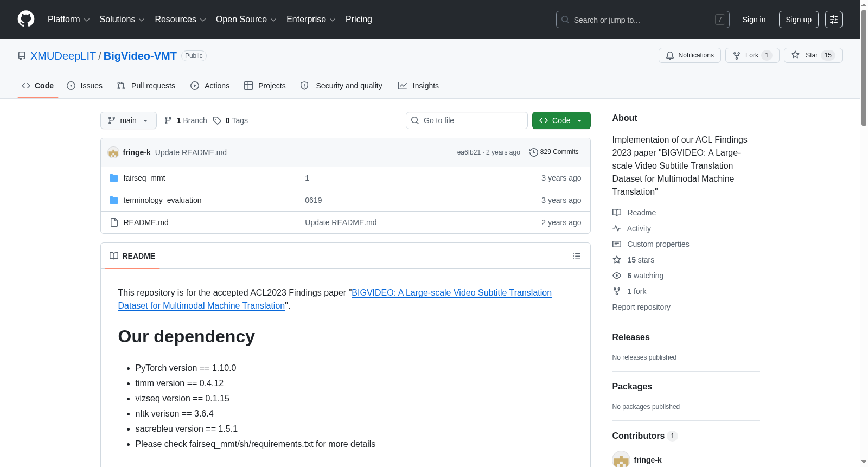The image size is (868, 467).
Task: Click the Pricing link
Action: [x=359, y=20]
